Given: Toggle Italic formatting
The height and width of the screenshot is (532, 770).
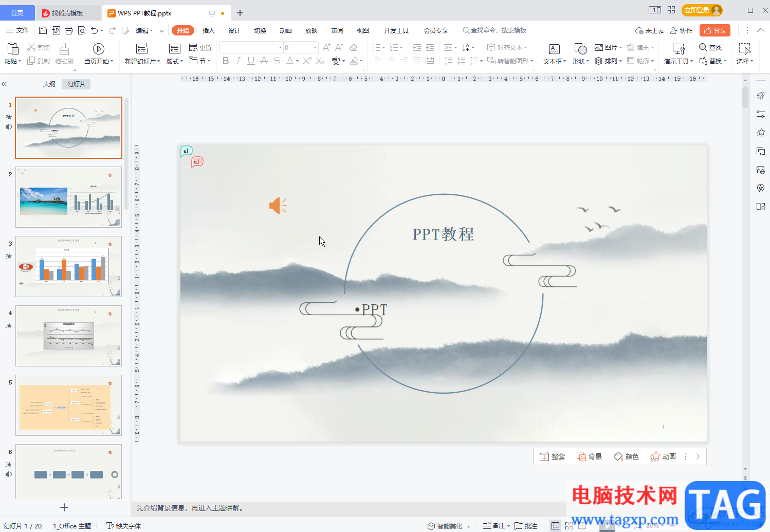Looking at the screenshot, I should tap(238, 61).
